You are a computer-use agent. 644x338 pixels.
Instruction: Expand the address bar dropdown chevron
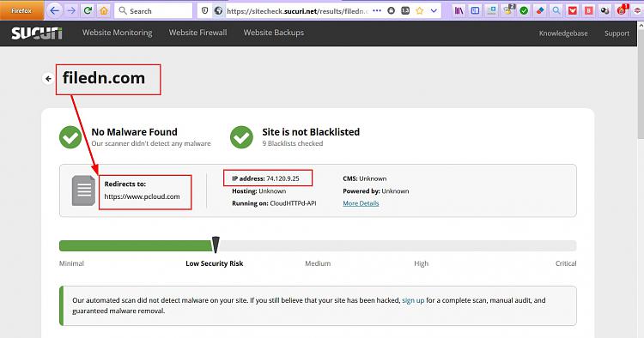point(434,11)
